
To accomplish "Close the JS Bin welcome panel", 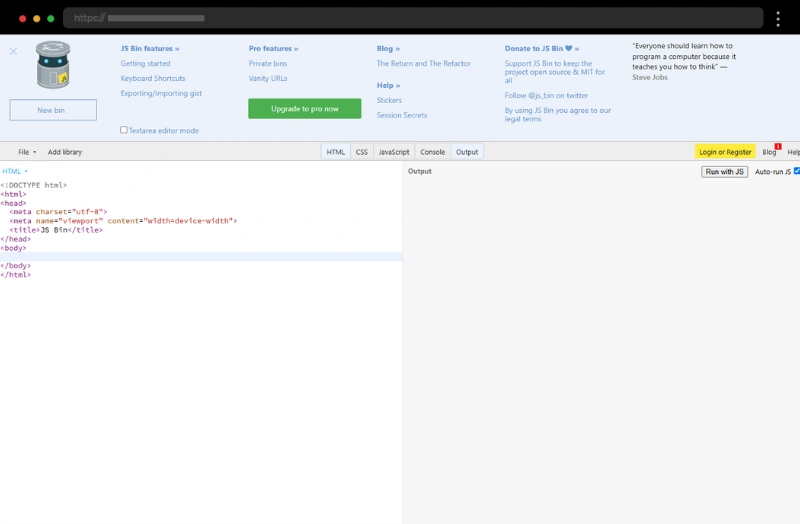I will [x=13, y=52].
